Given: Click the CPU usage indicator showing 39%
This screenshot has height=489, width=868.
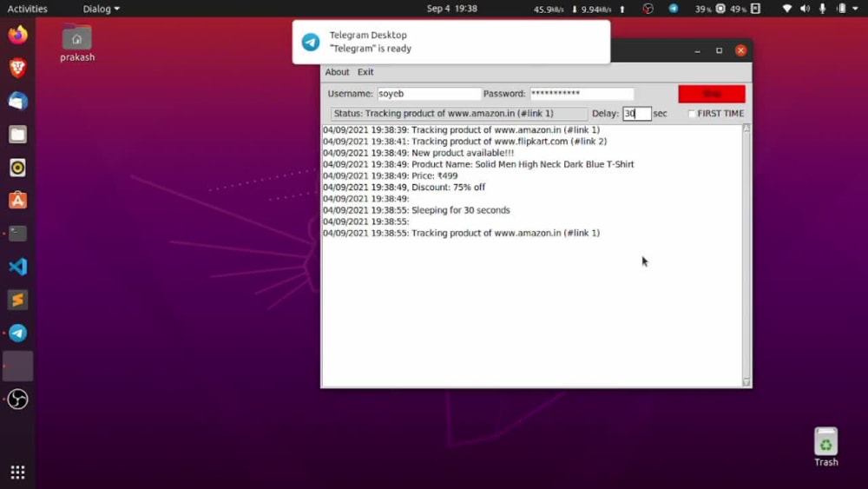Looking at the screenshot, I should tap(710, 9).
